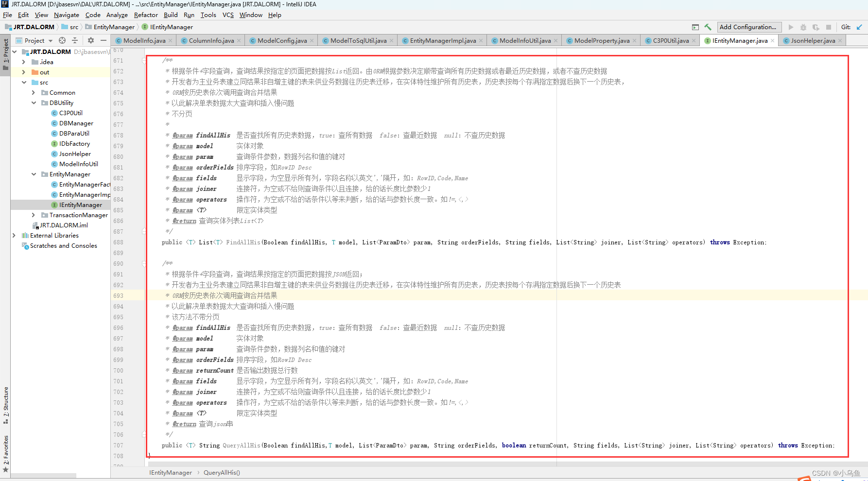This screenshot has height=481, width=868.
Task: Collapse the DBUtility package
Action: pos(34,103)
